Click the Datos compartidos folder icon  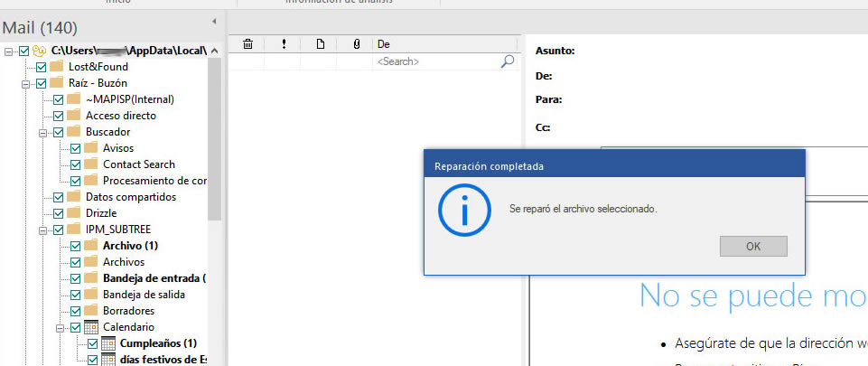pyautogui.click(x=74, y=197)
